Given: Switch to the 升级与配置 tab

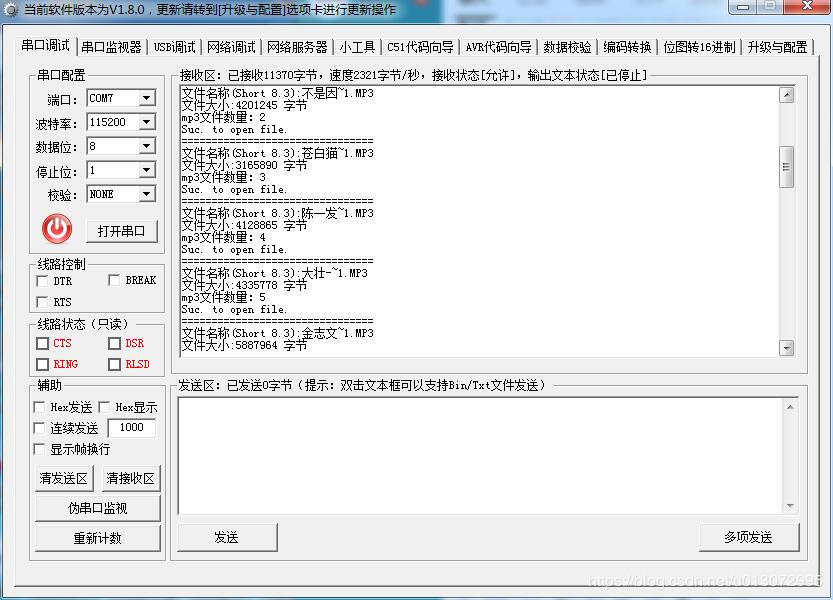Looking at the screenshot, I should point(777,47).
